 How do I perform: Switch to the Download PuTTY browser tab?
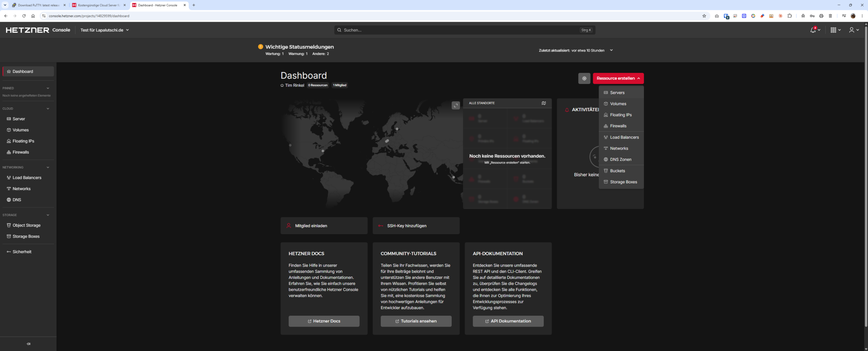(x=39, y=5)
